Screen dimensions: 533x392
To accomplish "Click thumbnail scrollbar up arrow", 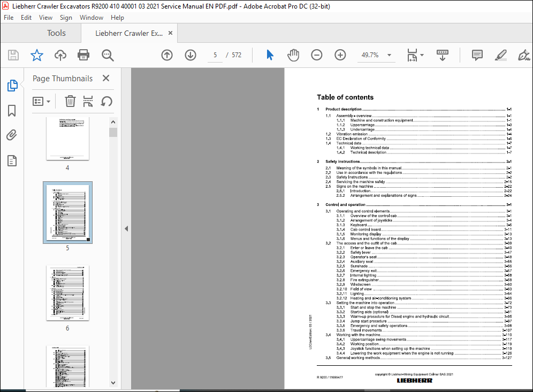I will pos(113,122).
